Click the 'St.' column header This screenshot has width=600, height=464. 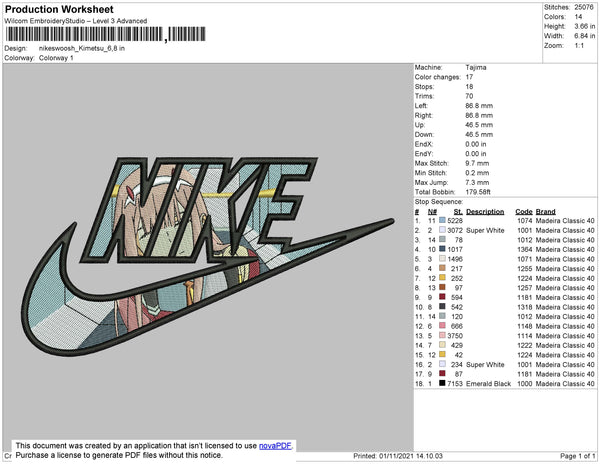coord(458,212)
